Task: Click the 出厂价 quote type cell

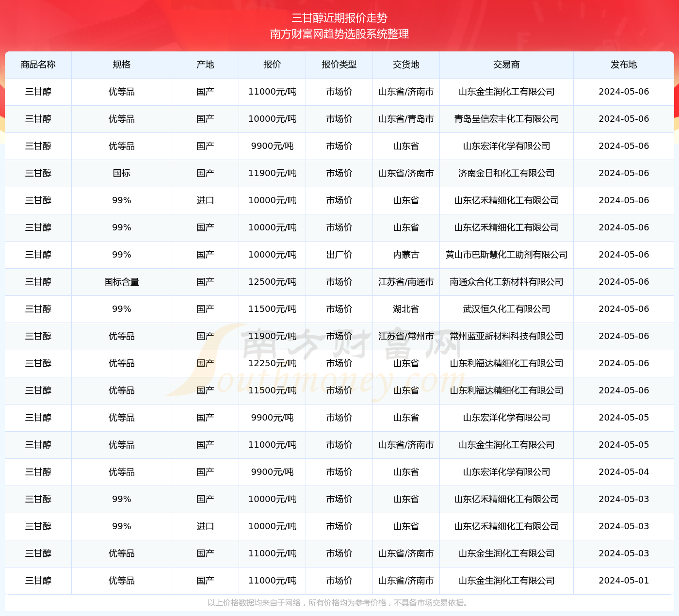Action: point(339,255)
